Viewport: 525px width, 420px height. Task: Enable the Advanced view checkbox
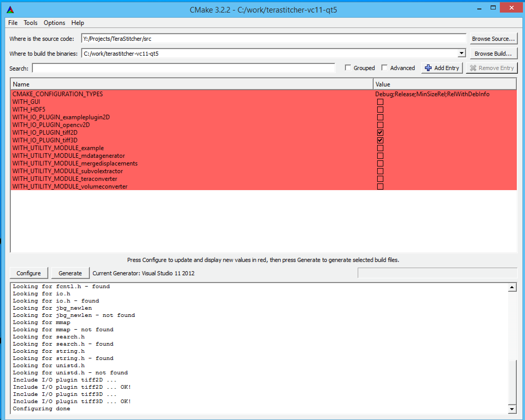384,68
